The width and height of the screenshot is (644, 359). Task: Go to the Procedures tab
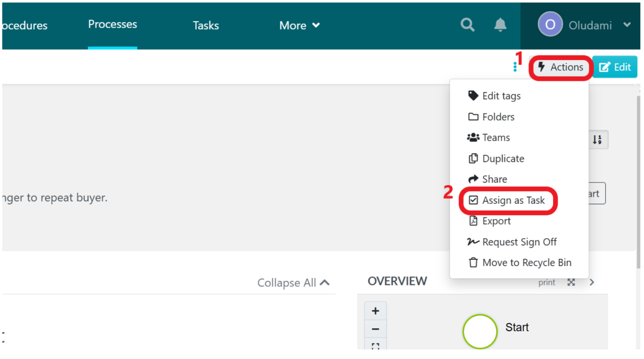pyautogui.click(x=25, y=26)
